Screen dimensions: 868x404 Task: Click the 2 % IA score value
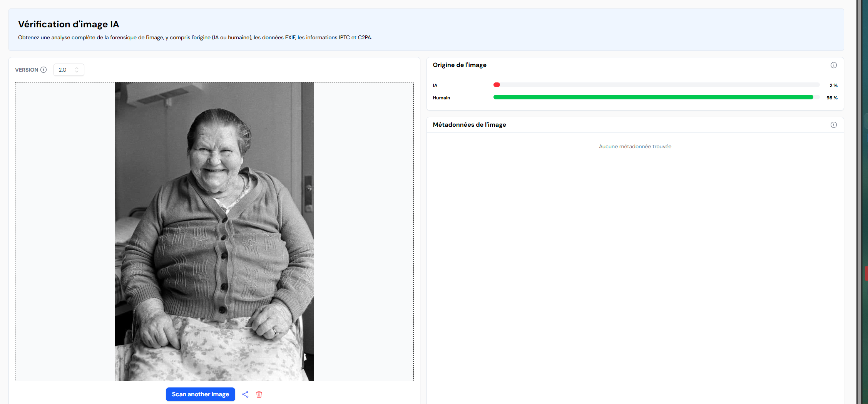(x=833, y=85)
